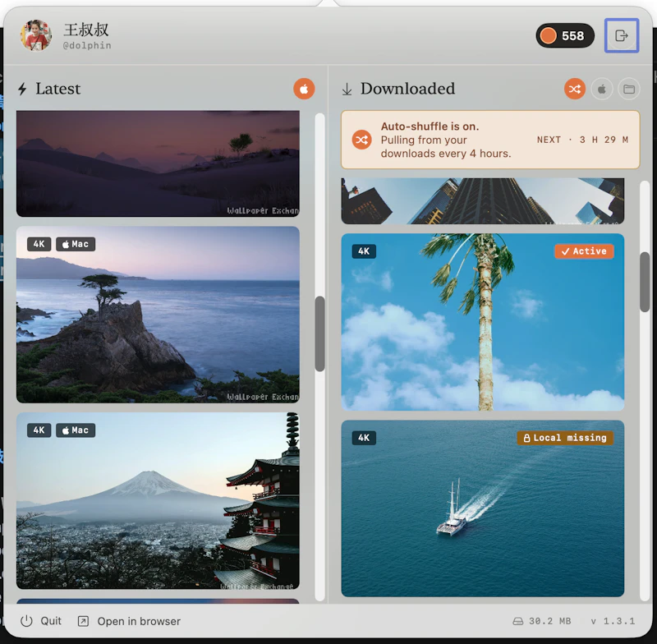Click the Active badge on palm wallpaper
The image size is (657, 644).
[x=584, y=251]
